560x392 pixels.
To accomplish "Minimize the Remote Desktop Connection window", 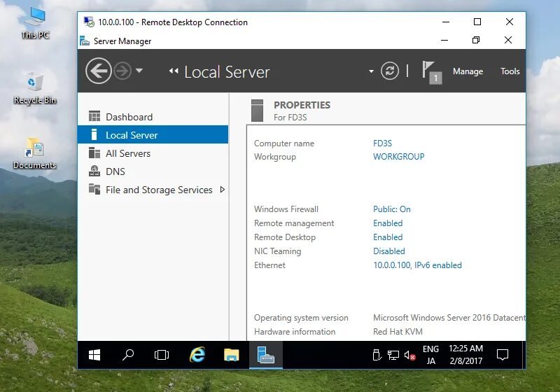I will tap(446, 22).
